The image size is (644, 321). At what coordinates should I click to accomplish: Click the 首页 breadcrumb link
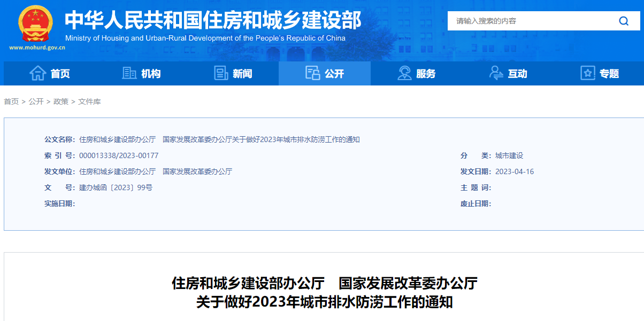coord(10,101)
